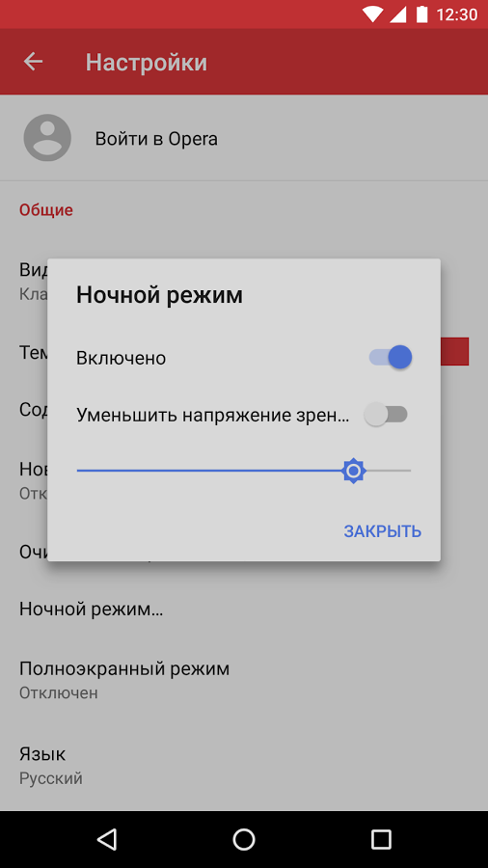
Task: Tap the Wi-Fi icon in the status bar
Action: click(x=373, y=14)
